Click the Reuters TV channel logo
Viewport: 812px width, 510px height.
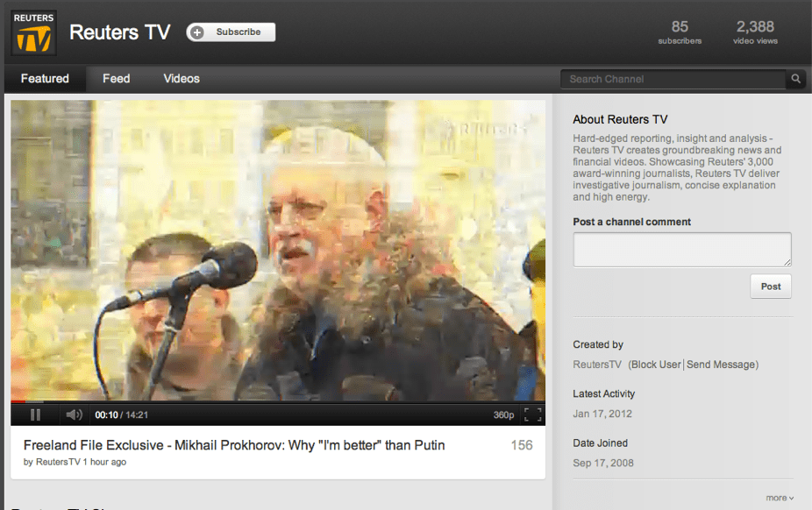click(x=33, y=32)
